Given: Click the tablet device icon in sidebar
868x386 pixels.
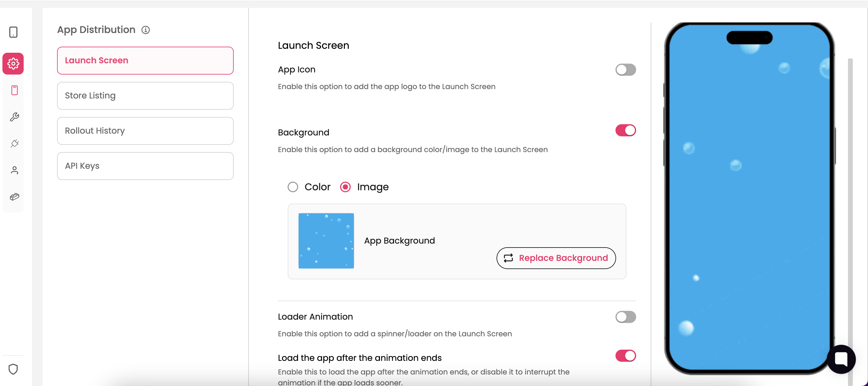Looking at the screenshot, I should (x=13, y=32).
